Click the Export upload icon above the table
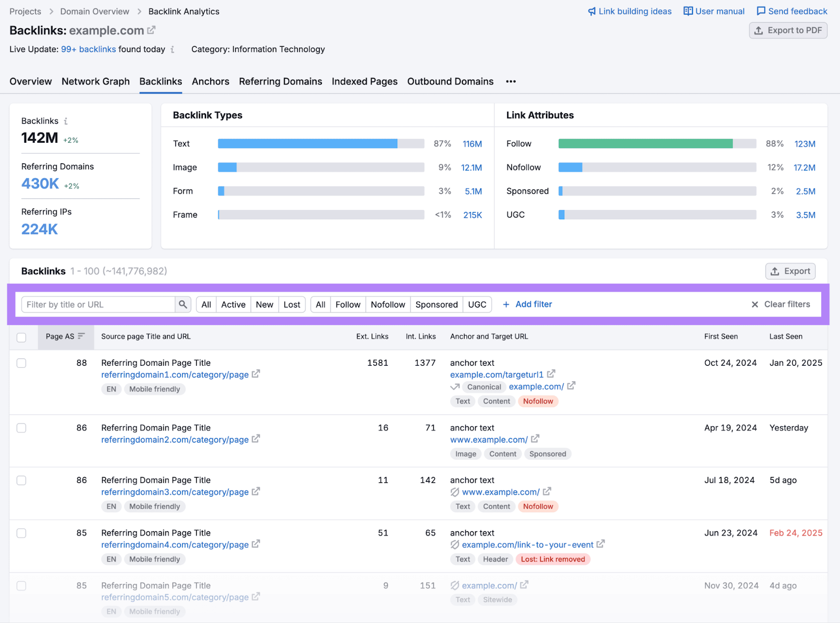This screenshot has height=623, width=840. pyautogui.click(x=775, y=271)
